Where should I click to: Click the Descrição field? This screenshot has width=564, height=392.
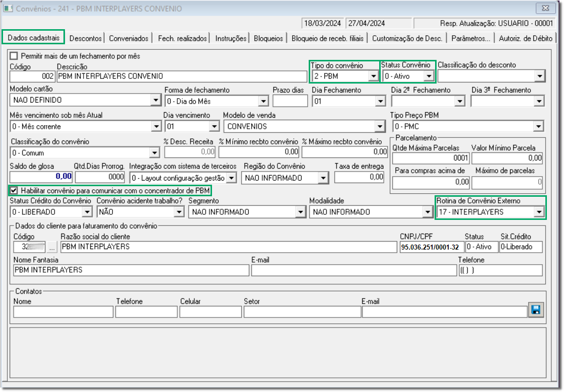pyautogui.click(x=182, y=76)
